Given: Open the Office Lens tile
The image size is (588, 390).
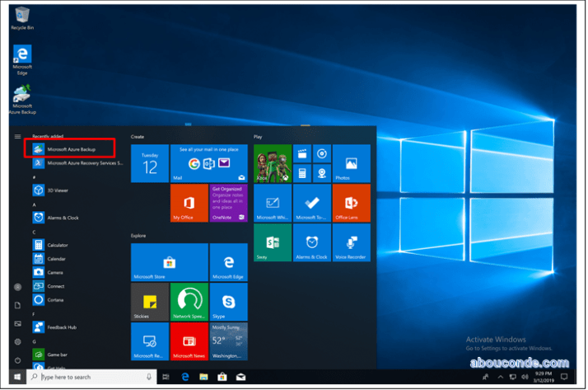Looking at the screenshot, I should (351, 204).
